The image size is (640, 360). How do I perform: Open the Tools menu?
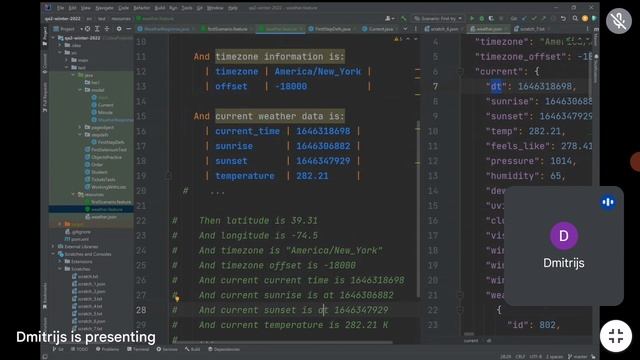[187, 8]
